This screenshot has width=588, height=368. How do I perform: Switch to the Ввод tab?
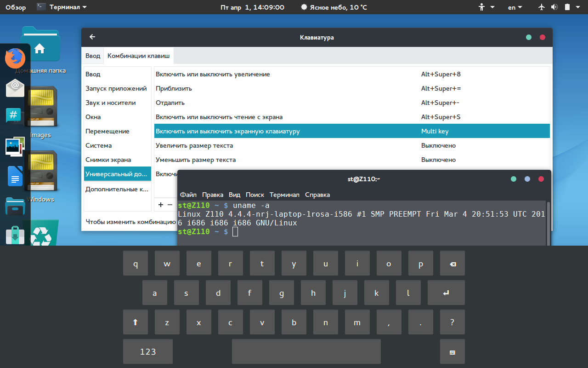[93, 56]
